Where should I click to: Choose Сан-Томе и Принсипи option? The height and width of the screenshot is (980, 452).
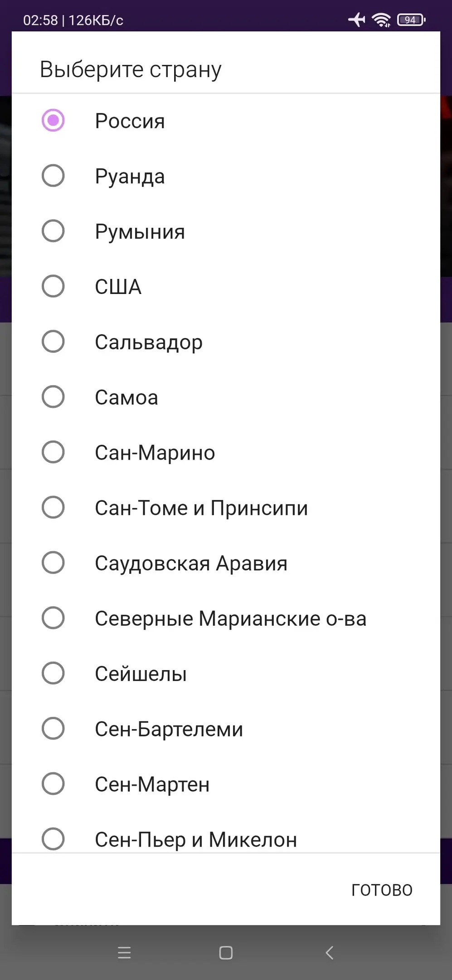click(x=53, y=508)
